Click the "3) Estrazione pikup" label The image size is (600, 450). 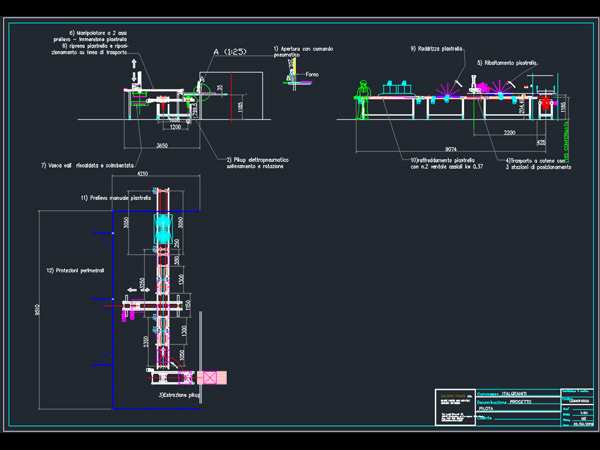(x=179, y=395)
